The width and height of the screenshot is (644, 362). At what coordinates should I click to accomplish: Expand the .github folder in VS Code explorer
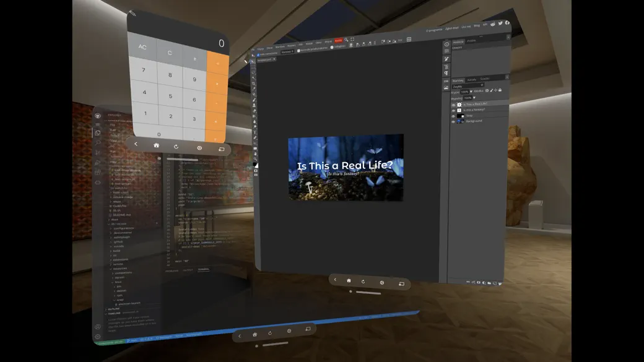point(118,241)
